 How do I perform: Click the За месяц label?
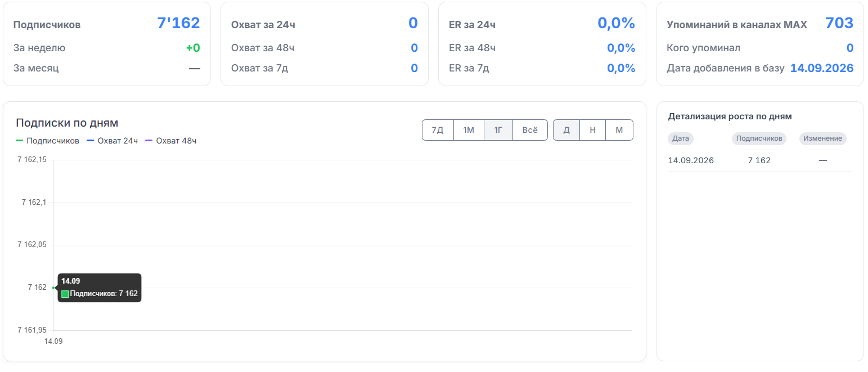(36, 69)
